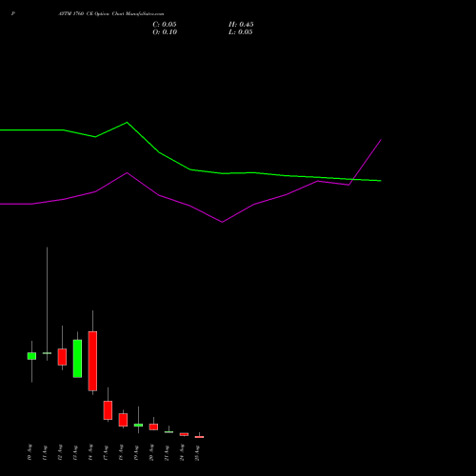This screenshot has width=476, height=476.
Task: Click the purple indicator line lowest trough
Action: click(x=222, y=222)
